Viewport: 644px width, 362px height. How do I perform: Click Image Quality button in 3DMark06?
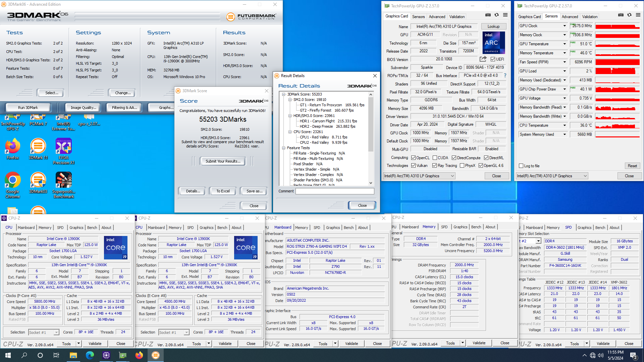click(83, 108)
